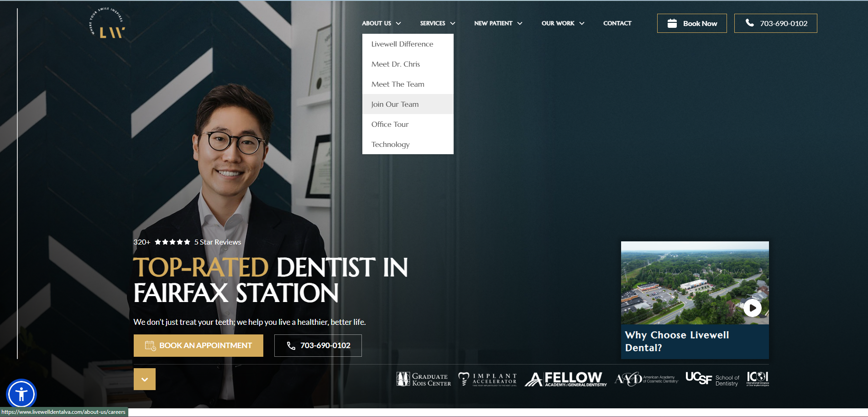Click the Fairfax Station aerial video thumbnail
868x417 pixels.
pos(695,283)
